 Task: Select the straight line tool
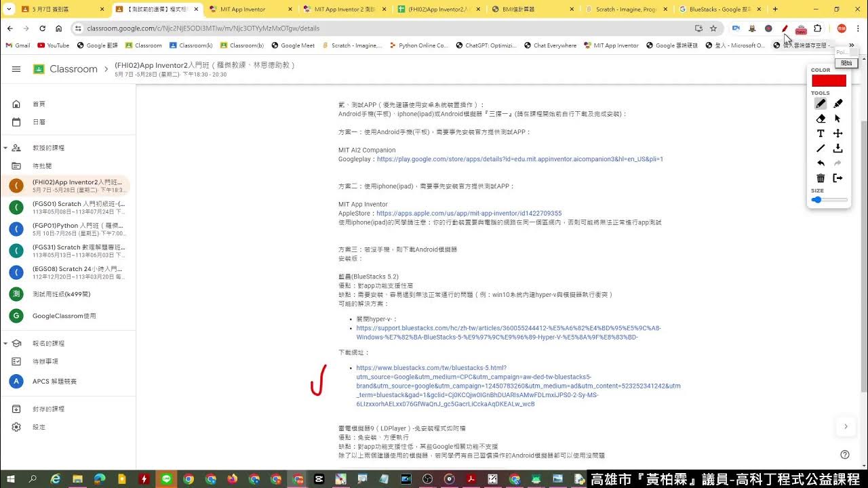821,148
